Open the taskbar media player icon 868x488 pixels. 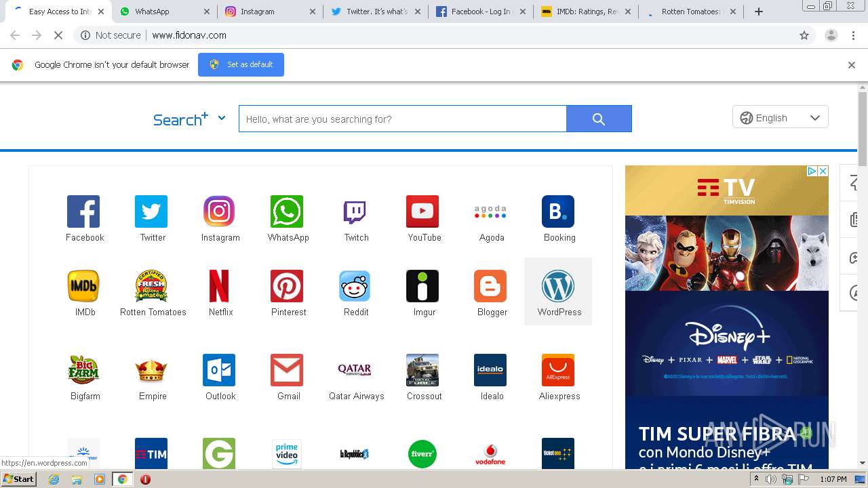coord(100,479)
